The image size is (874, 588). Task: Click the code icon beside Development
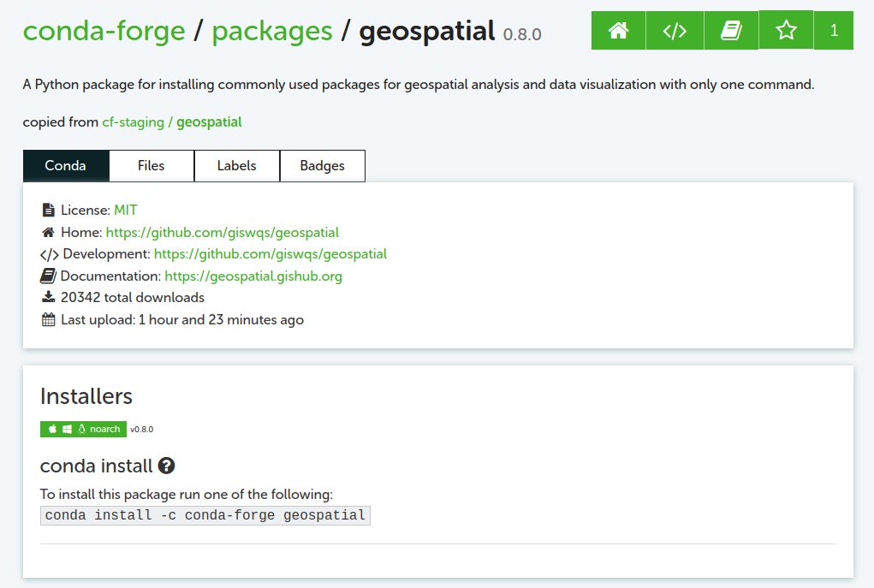[49, 255]
